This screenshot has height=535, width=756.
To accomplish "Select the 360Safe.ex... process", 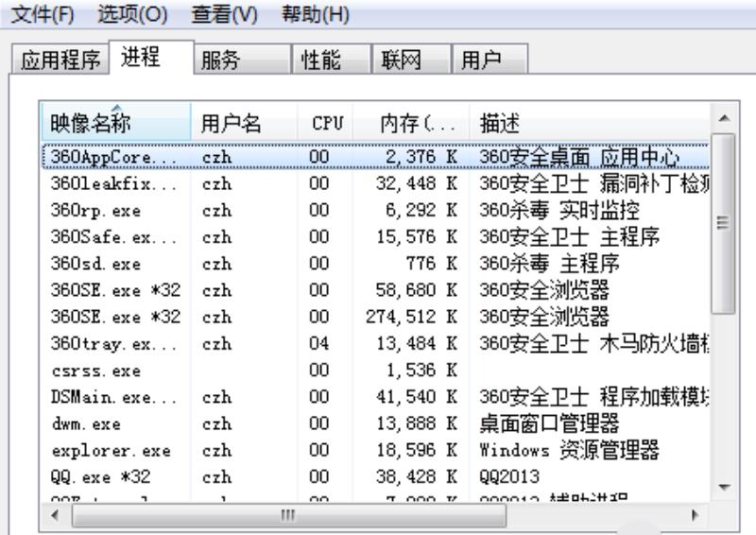I will [375, 237].
